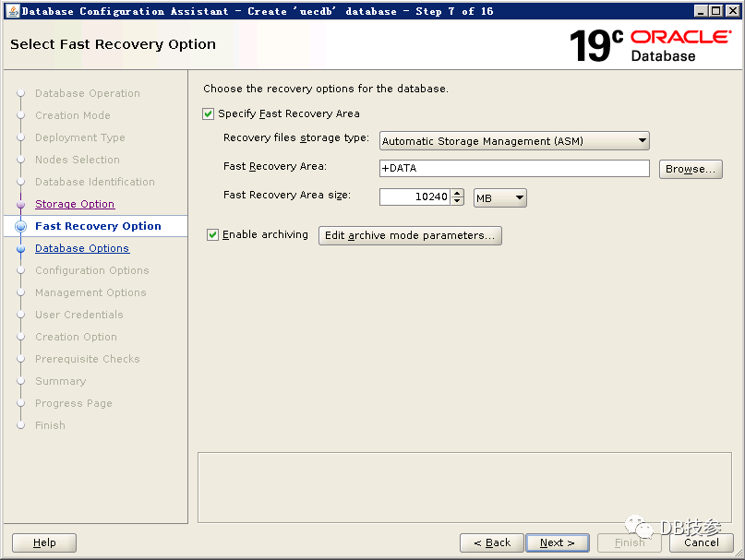745x560 pixels.
Task: Click the Database Options step bullet
Action: point(20,248)
